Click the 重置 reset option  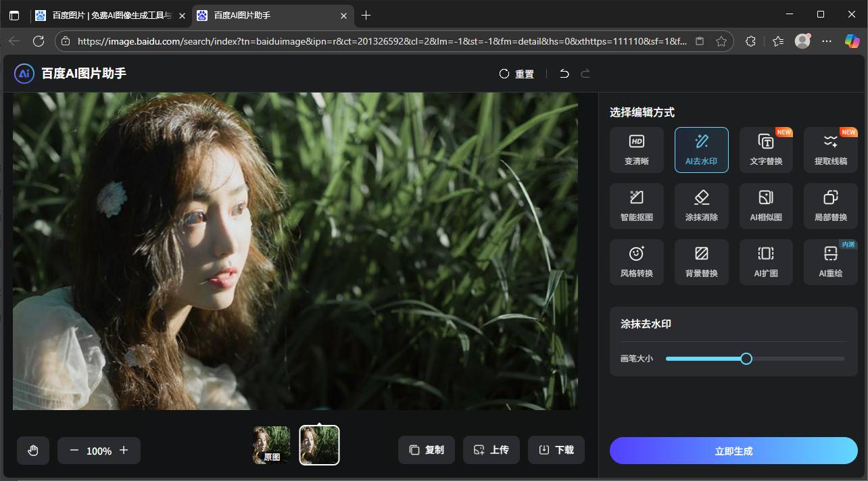(516, 74)
